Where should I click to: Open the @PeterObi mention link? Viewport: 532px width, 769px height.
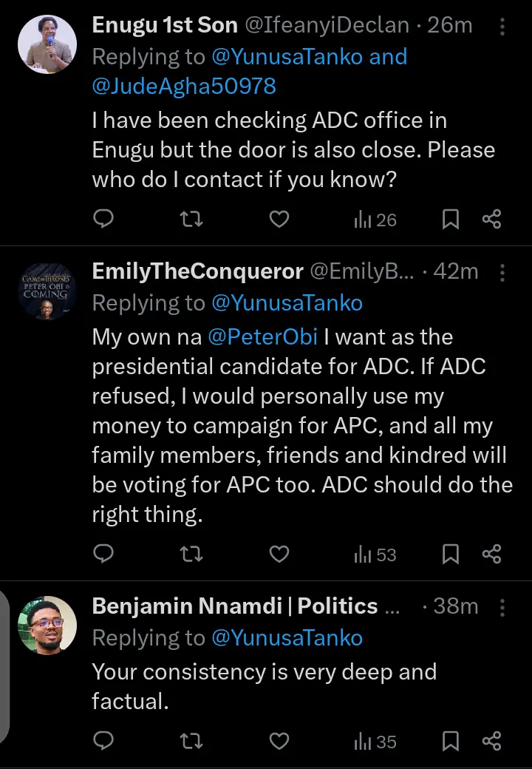262,337
